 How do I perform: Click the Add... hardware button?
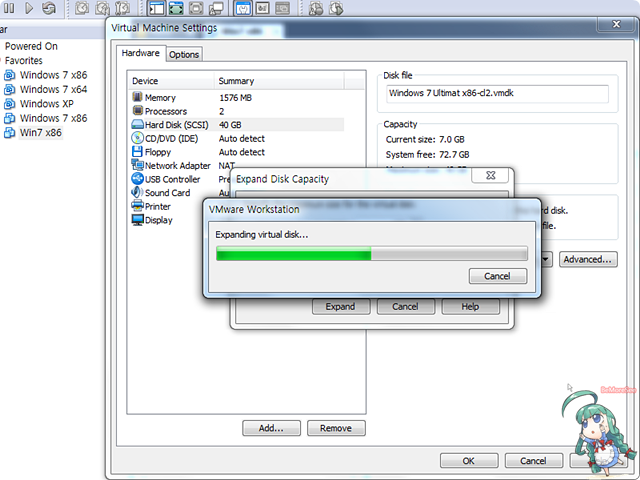tap(271, 428)
